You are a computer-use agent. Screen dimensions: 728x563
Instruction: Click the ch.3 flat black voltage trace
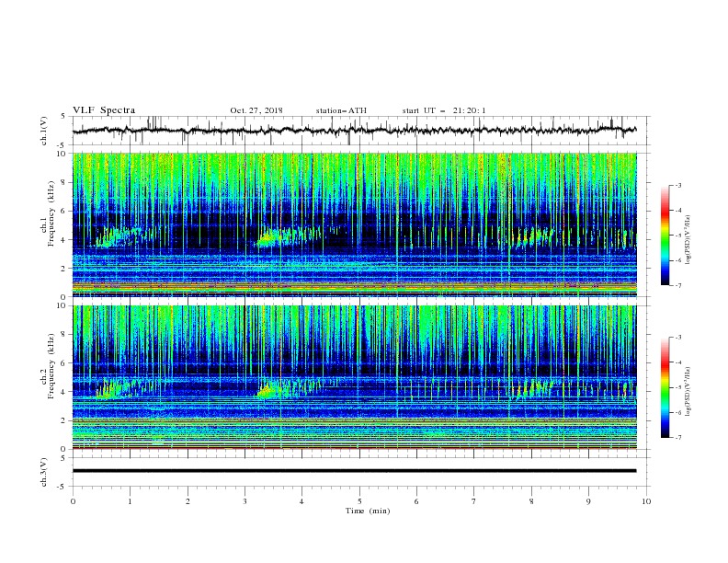[x=354, y=471]
